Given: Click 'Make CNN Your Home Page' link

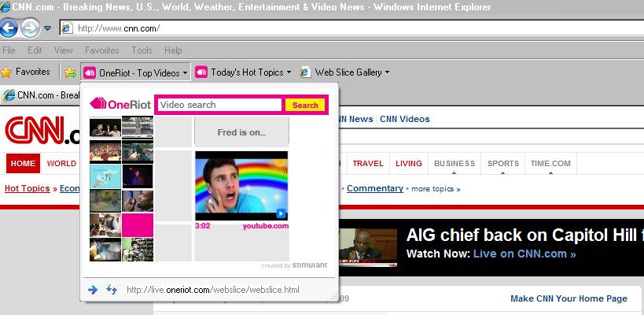Looking at the screenshot, I should 569,298.
